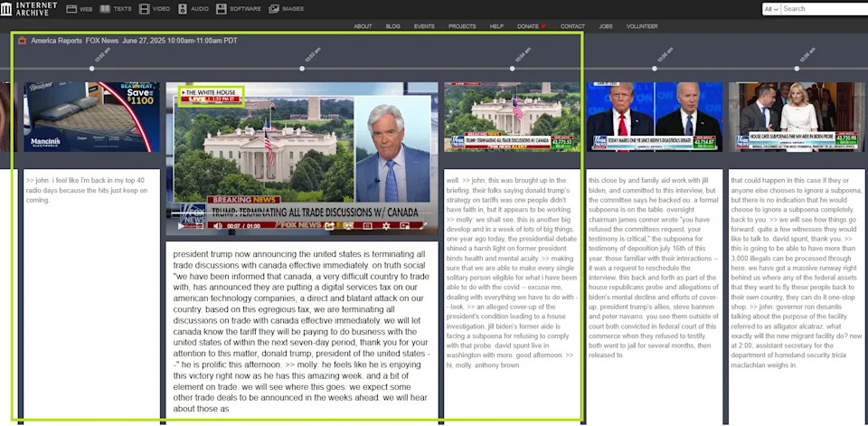Screen dimensions: 868x426
Task: Jump to the 10:52 am timeline marker
Action: [x=92, y=69]
